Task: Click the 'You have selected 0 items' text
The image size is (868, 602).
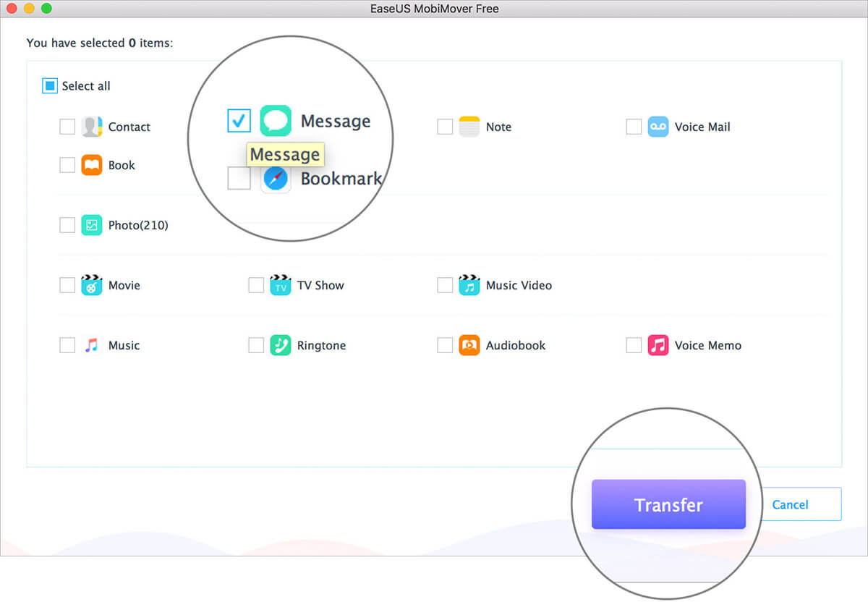Action: click(99, 43)
